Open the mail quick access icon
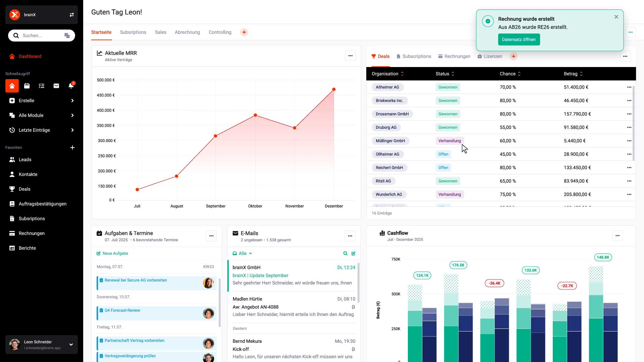The image size is (644, 362). pos(56,86)
